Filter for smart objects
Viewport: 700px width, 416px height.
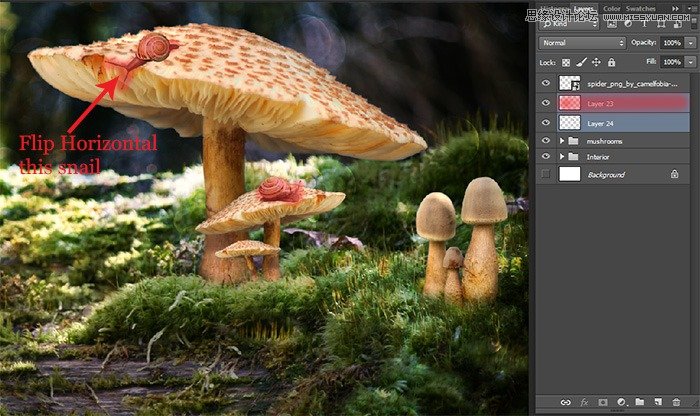(678, 24)
